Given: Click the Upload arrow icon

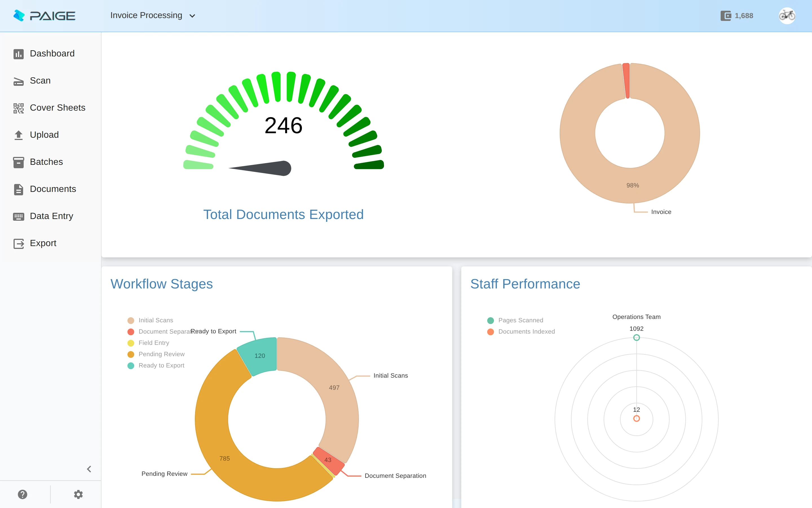Looking at the screenshot, I should (x=18, y=135).
